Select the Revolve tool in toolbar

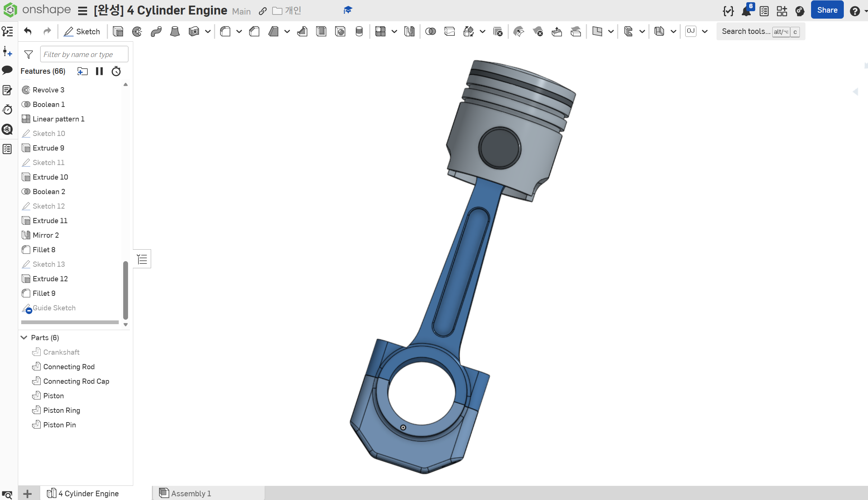[137, 32]
